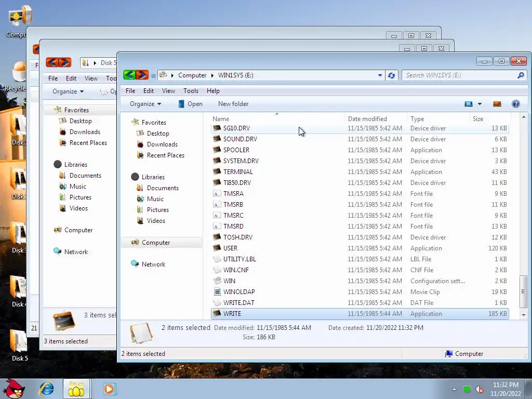This screenshot has height=399, width=532.
Task: Click the orange Forward arrow in WIN1SYS window
Action: point(142,75)
